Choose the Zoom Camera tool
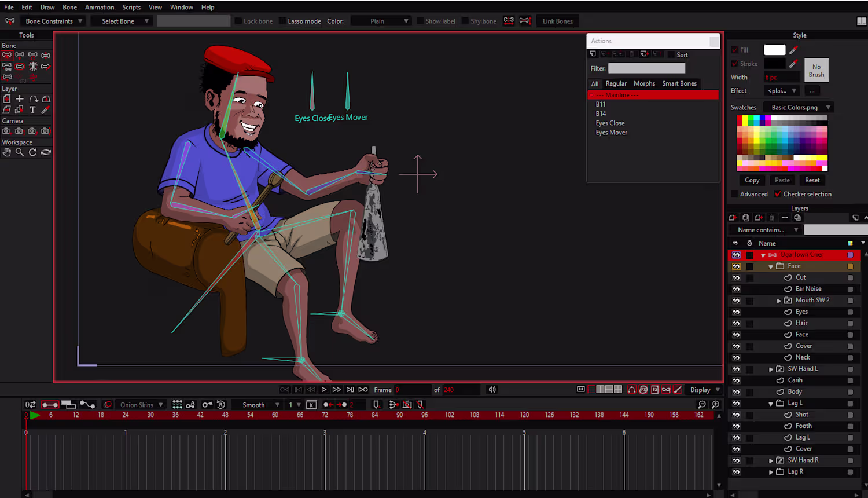 coord(20,131)
